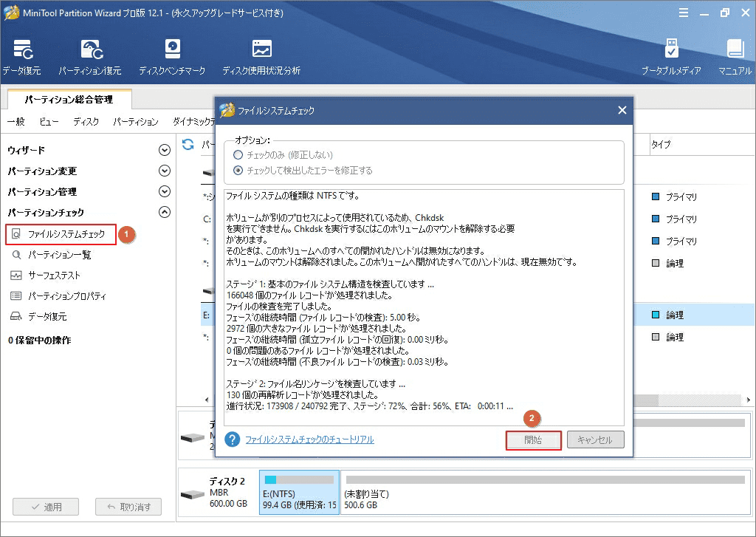This screenshot has height=537, width=756.
Task: Click the ディスク 2 label
Action: (x=227, y=481)
